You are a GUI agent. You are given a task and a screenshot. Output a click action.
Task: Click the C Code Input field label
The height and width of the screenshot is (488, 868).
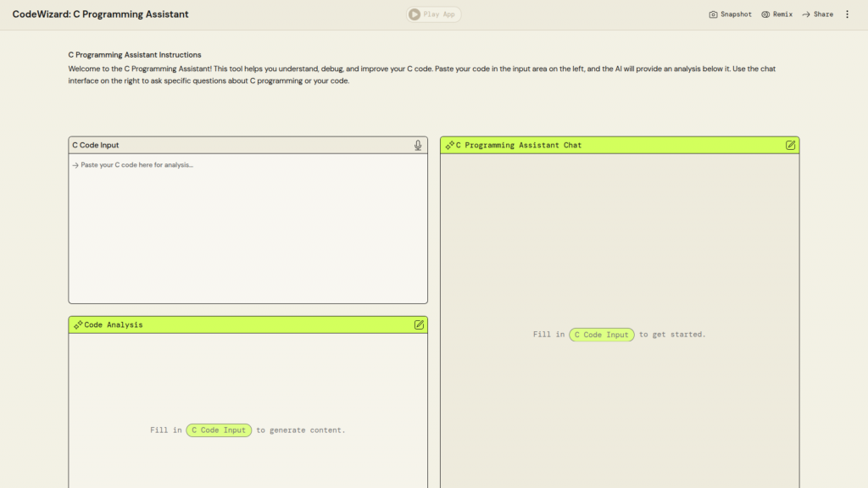(96, 146)
